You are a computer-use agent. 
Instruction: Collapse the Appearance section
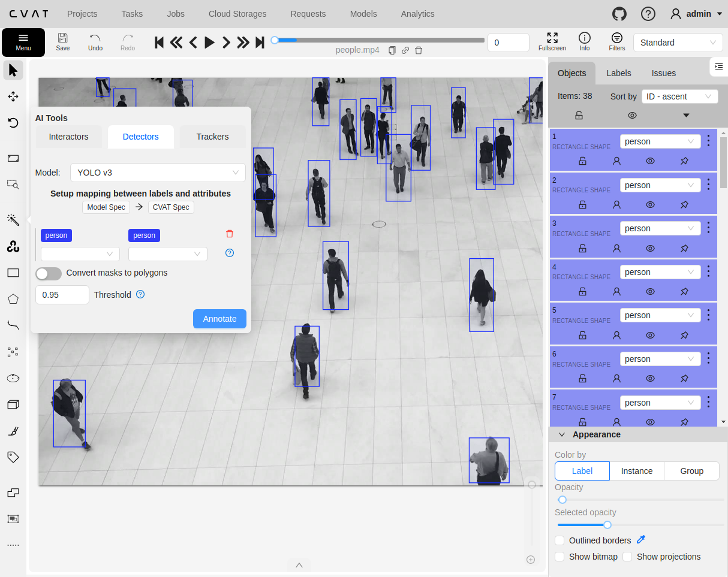coord(562,434)
